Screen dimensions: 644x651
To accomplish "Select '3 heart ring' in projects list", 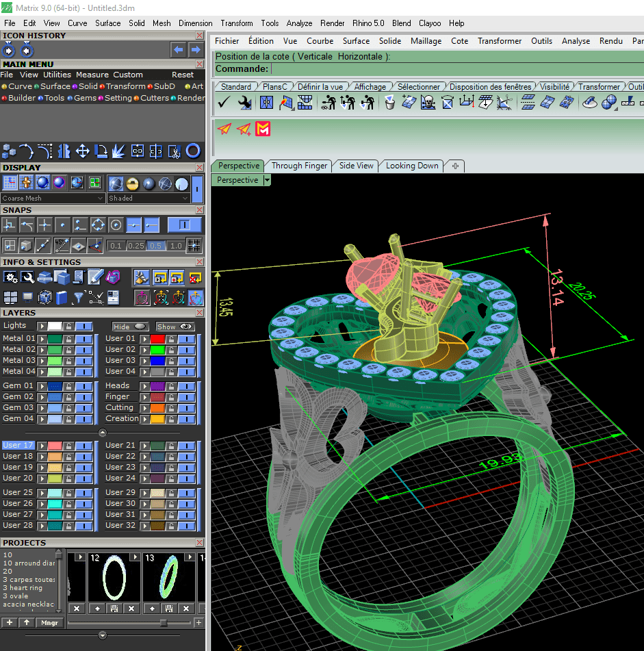I will pyautogui.click(x=23, y=588).
